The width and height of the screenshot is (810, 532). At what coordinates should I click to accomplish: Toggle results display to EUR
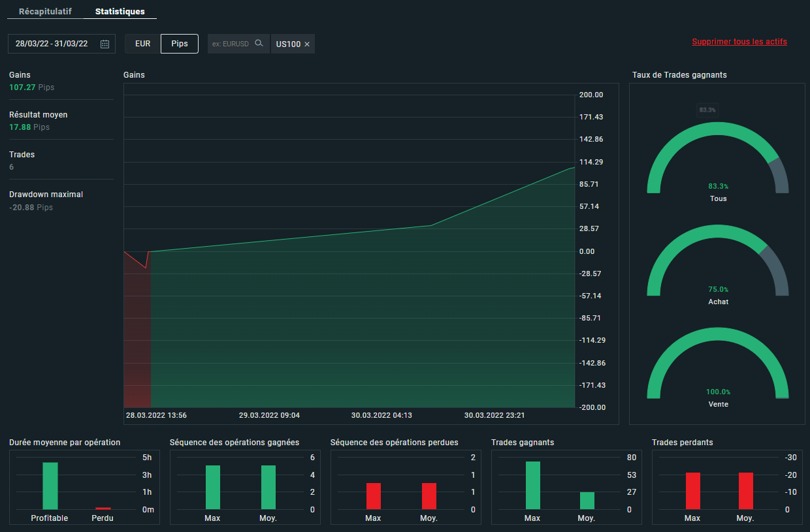coord(142,44)
